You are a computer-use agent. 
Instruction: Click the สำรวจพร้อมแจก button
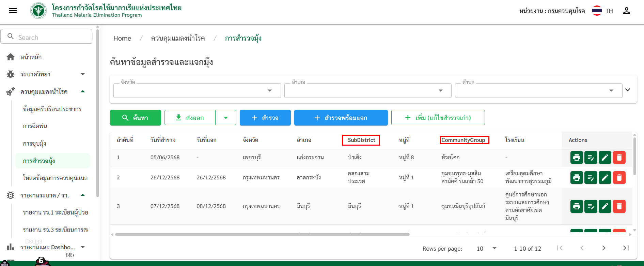pyautogui.click(x=341, y=118)
